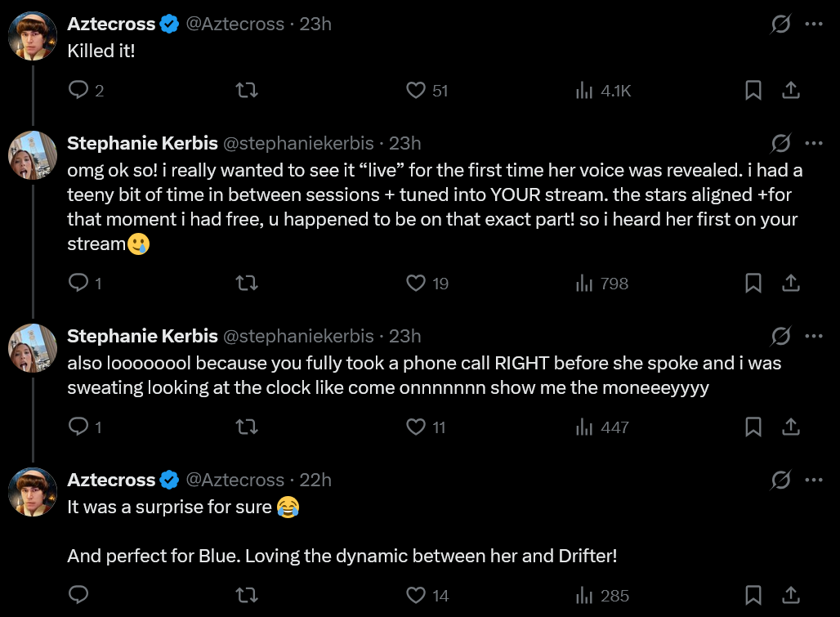Screen dimensions: 840x617
Task: Reply to Stephanie's "omg ok so!" tweet
Action: pos(78,284)
